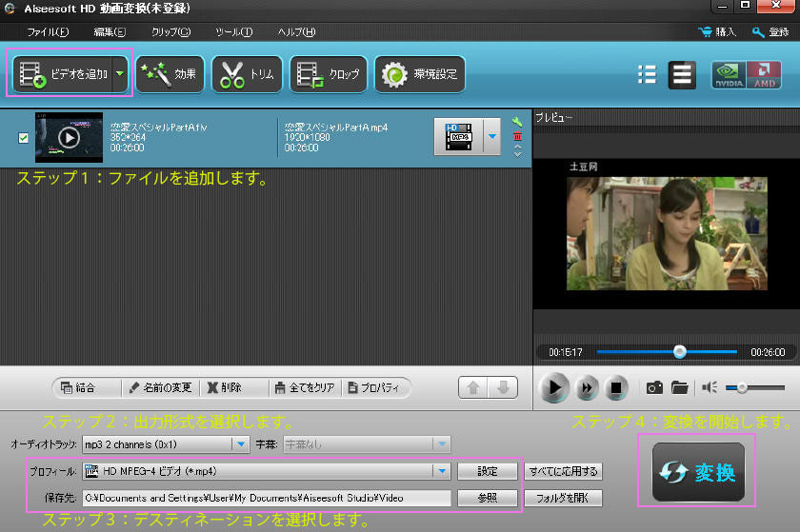The width and height of the screenshot is (800, 532).
Task: Click the green wrench settings icon
Action: coord(517,122)
